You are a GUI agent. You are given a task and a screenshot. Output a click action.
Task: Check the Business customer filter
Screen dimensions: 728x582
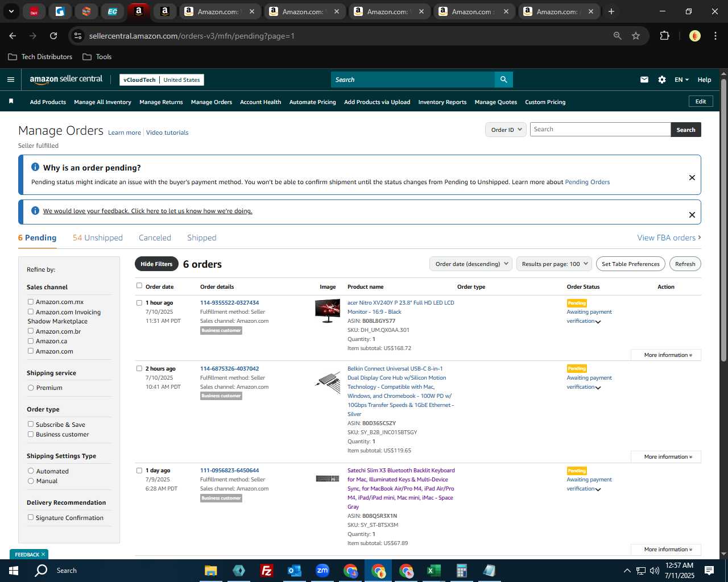[31, 434]
